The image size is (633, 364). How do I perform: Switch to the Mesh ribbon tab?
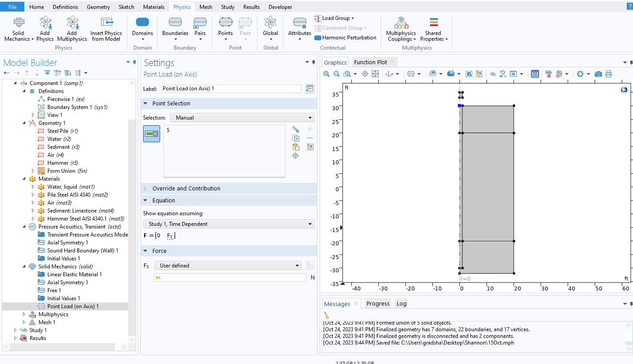(206, 7)
